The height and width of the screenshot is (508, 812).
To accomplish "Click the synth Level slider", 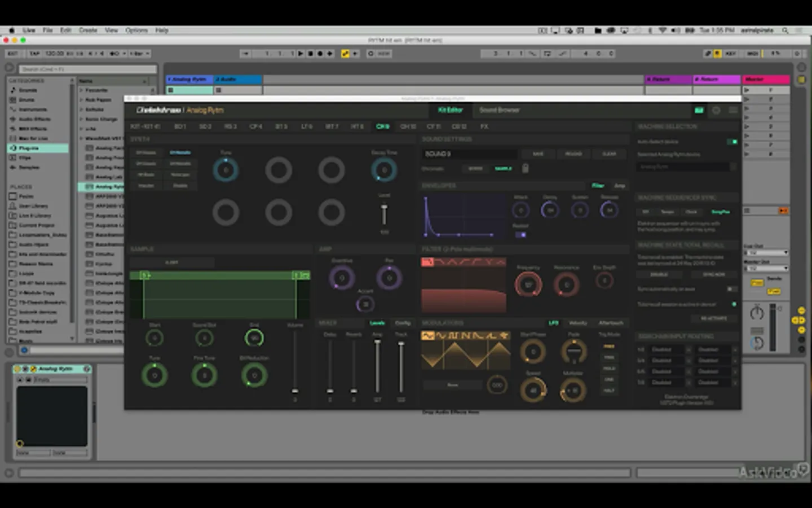I will point(384,214).
